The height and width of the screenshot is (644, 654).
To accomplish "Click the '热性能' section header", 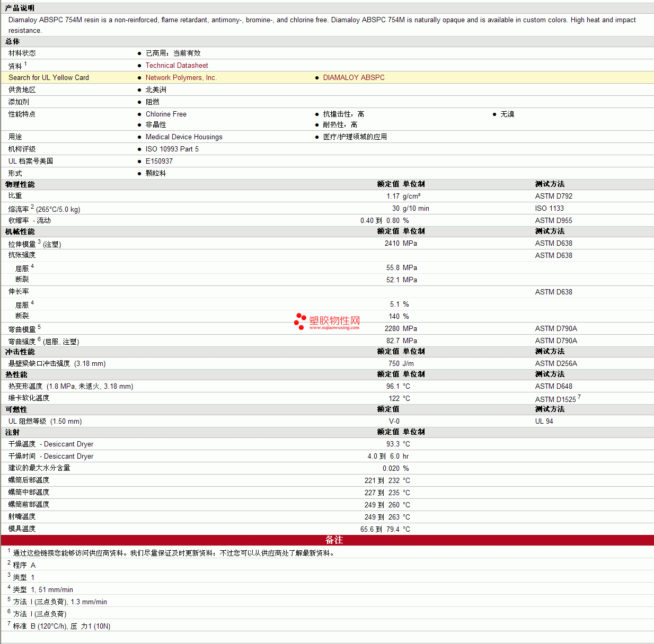I will point(16,374).
